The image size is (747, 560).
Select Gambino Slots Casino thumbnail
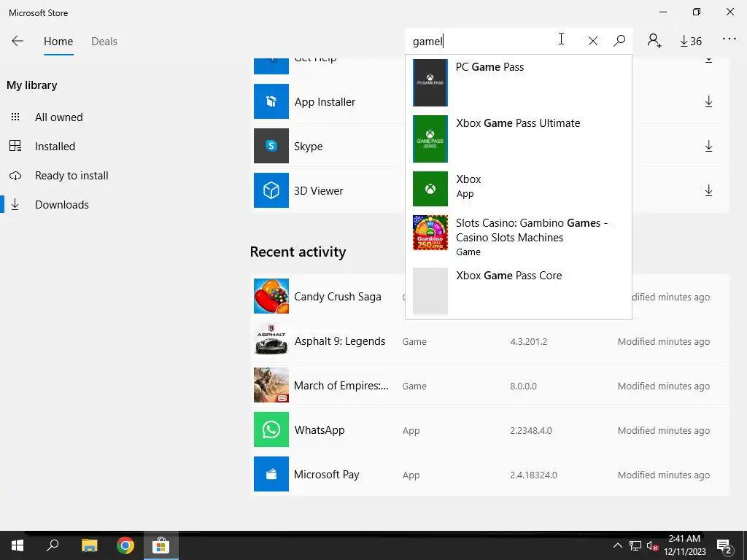[430, 233]
